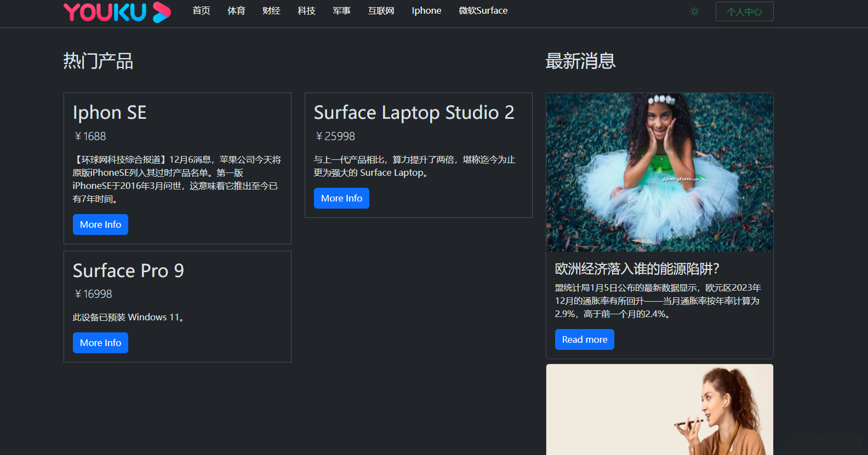Select the Surface Laptop Studio 2 title
868x455 pixels.
coord(414,113)
